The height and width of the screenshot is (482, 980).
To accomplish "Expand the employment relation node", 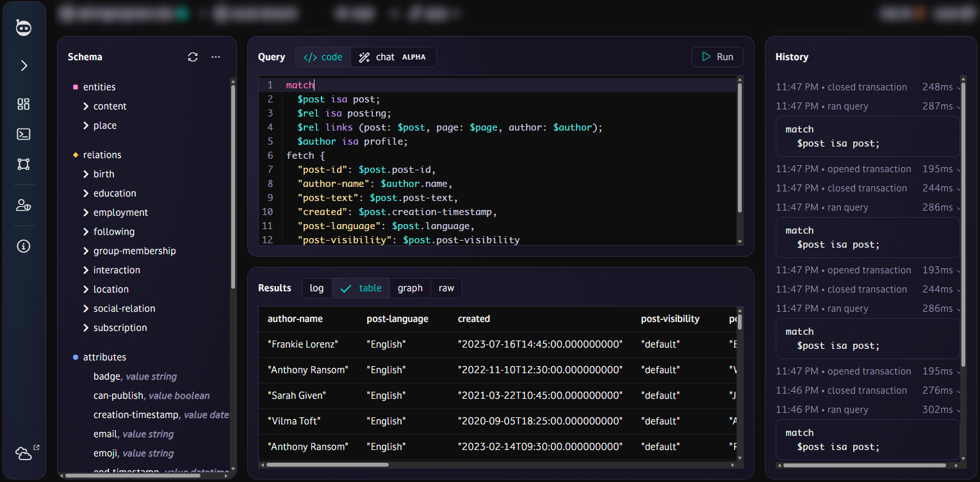I will tap(86, 213).
